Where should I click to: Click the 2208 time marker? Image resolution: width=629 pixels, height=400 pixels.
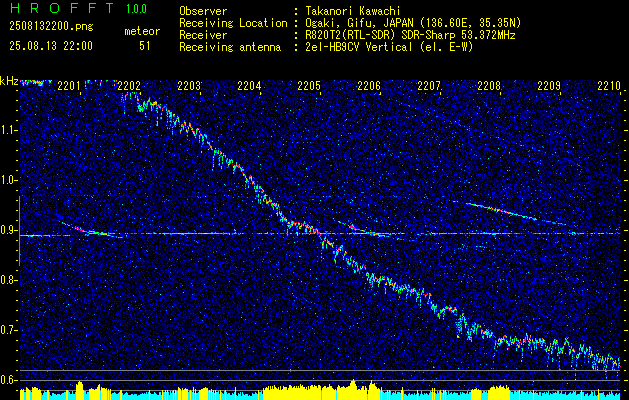489,85
